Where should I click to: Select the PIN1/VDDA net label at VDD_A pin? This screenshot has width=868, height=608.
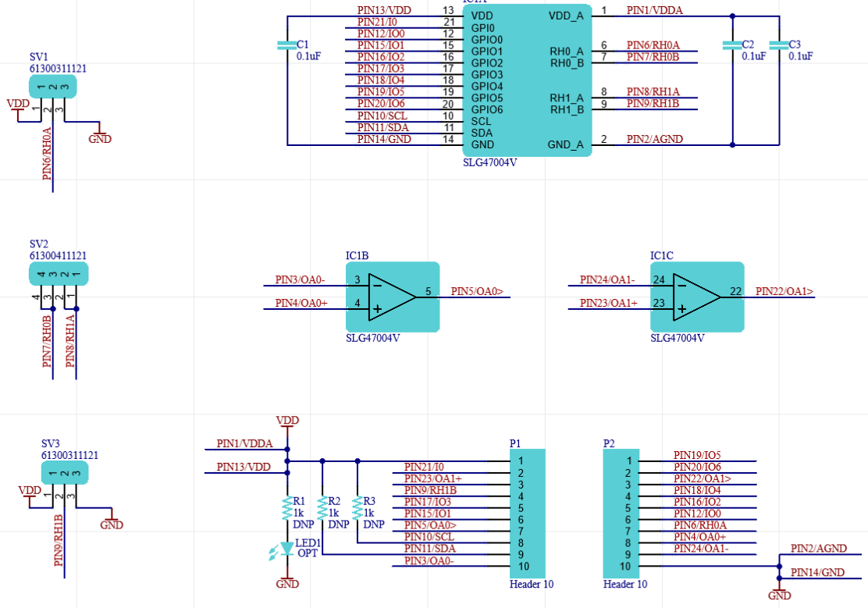click(654, 11)
